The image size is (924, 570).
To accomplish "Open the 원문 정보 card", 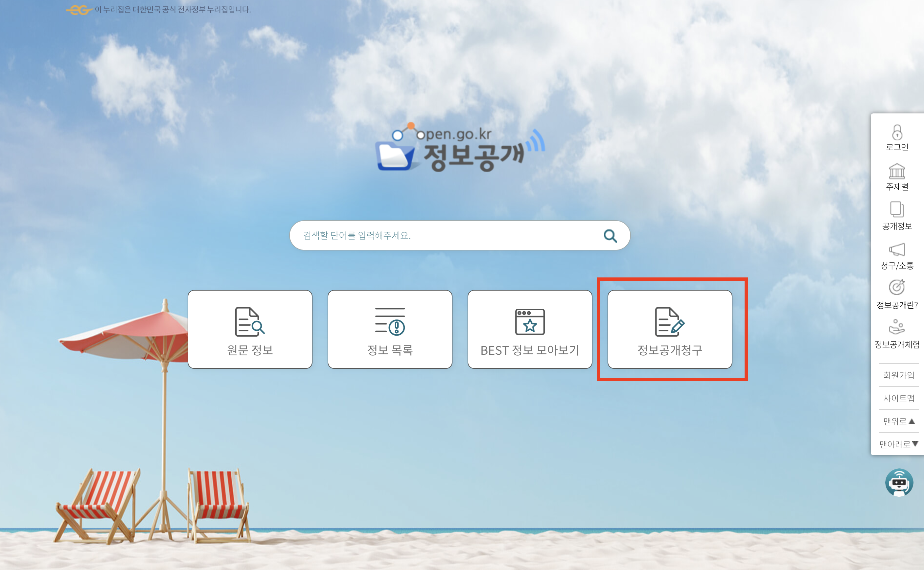I will (x=250, y=329).
